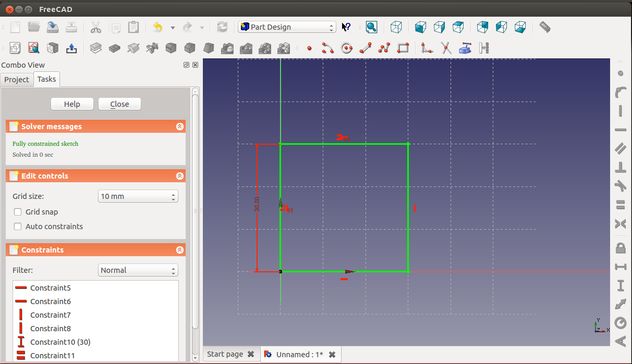This screenshot has width=632, height=364.
Task: Click the Cut scissors icon
Action: point(96,27)
